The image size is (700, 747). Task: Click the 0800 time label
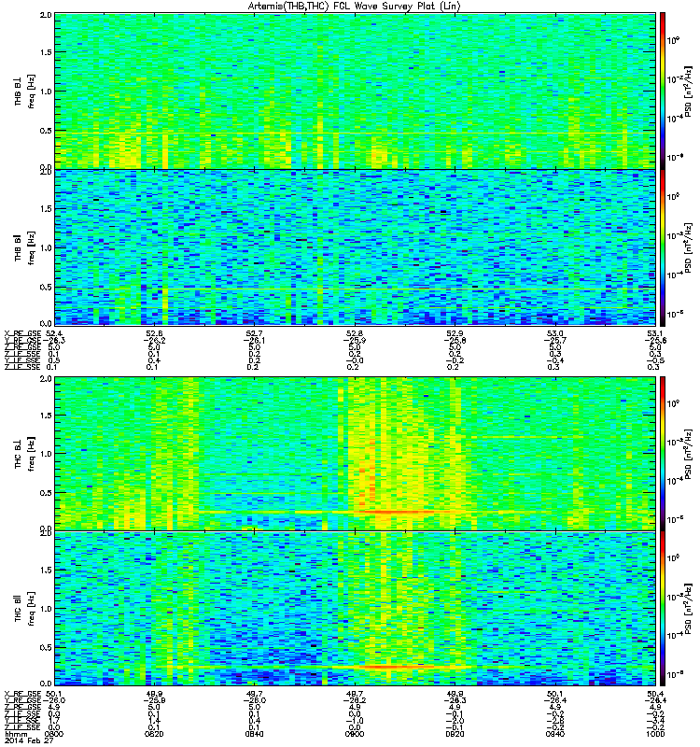click(54, 734)
